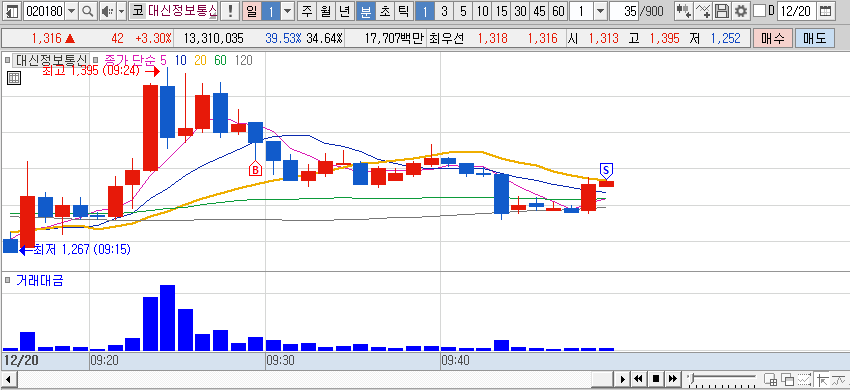Click the grid data table icon on chart

point(14,78)
